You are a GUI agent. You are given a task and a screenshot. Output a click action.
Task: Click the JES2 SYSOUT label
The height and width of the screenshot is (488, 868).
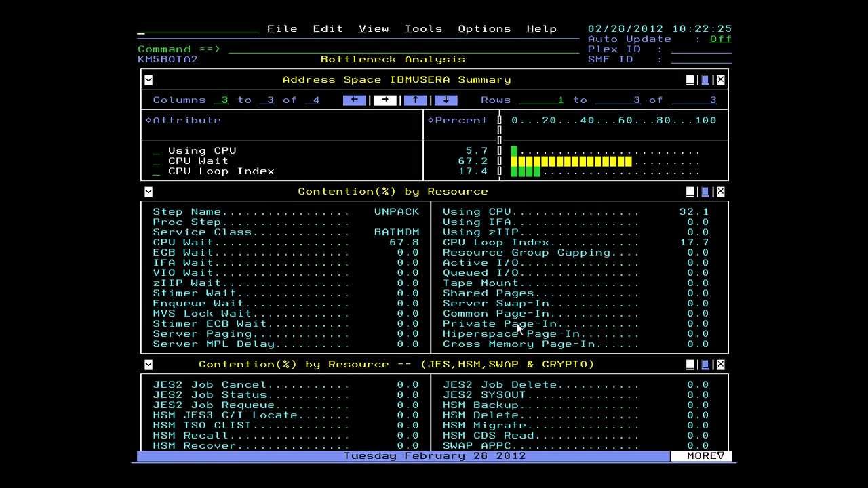(484, 394)
